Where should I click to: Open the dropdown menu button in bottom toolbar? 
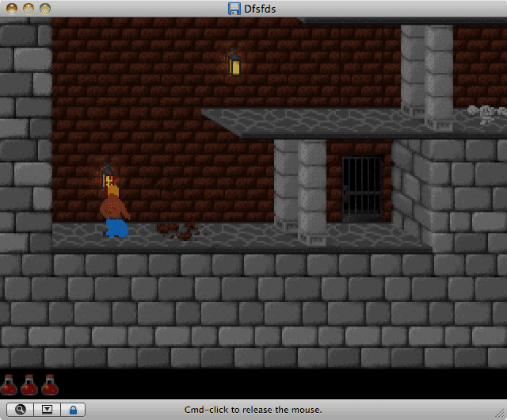pyautogui.click(x=47, y=410)
